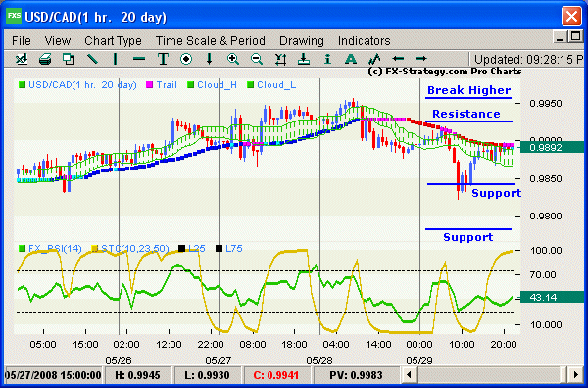
Task: Select the down arrow marker tool
Action: (x=210, y=59)
